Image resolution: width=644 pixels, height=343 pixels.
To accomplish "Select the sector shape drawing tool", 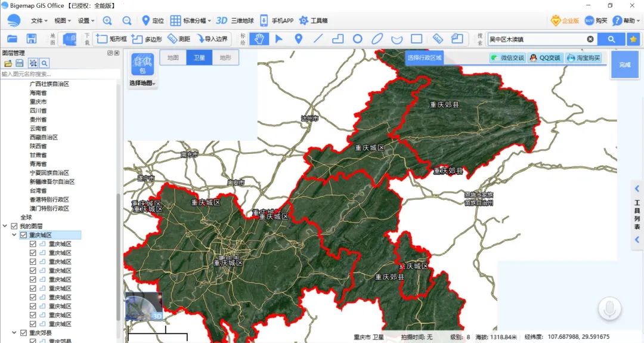I will click(397, 39).
